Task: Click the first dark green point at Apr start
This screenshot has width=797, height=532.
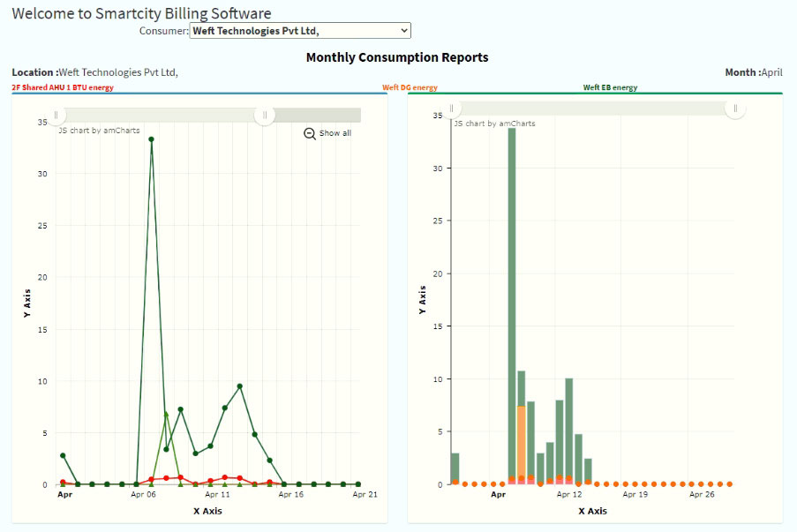Action: point(63,455)
